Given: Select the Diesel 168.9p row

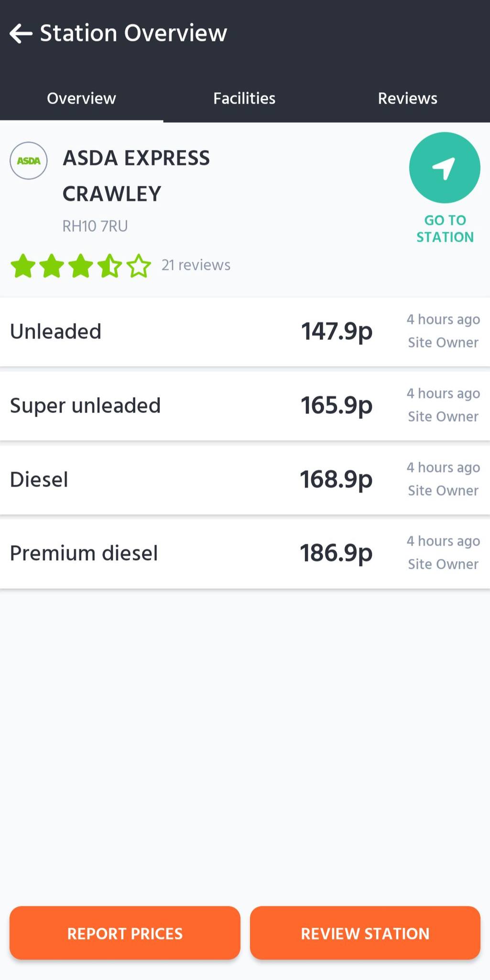Looking at the screenshot, I should [245, 479].
